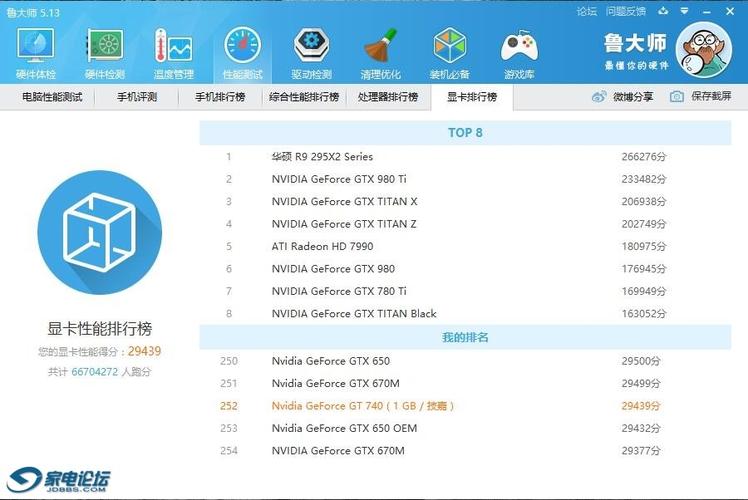Select row NVIDIA GeForce GTX 780 Ti
This screenshot has height=500, width=748.
[465, 291]
